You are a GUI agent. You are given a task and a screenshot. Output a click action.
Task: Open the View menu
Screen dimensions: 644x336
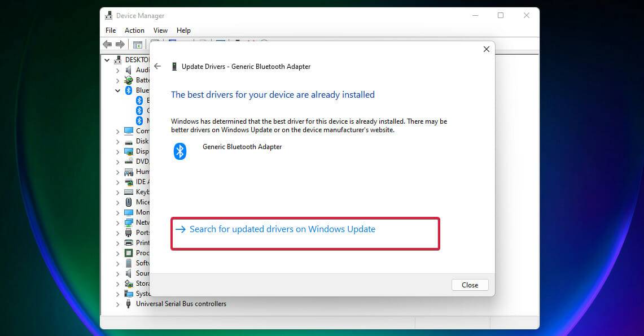pos(160,30)
